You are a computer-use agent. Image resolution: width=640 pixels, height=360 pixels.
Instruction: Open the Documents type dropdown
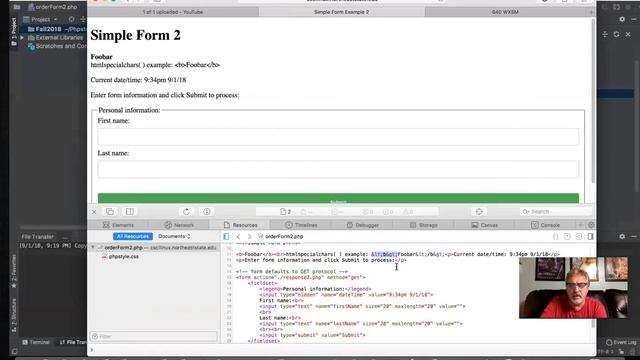coord(174,236)
